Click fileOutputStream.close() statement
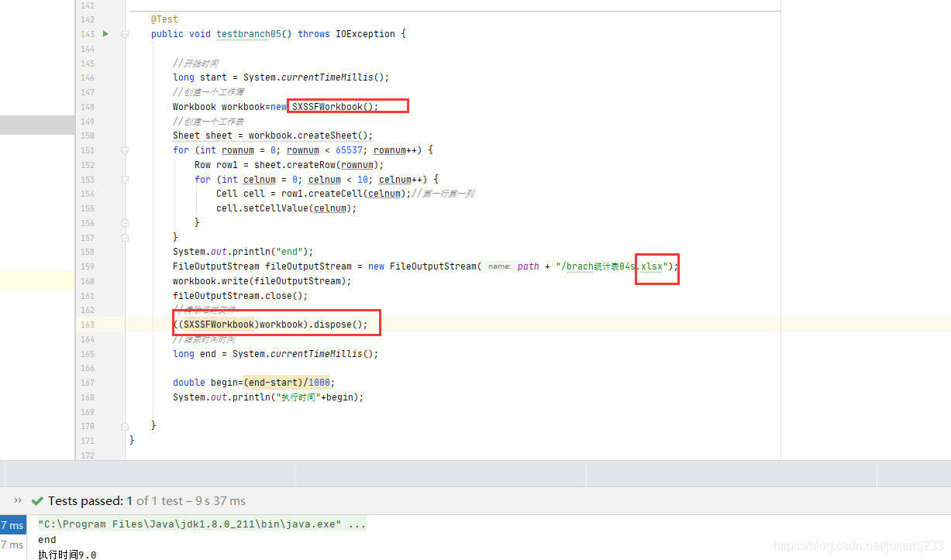 [240, 296]
